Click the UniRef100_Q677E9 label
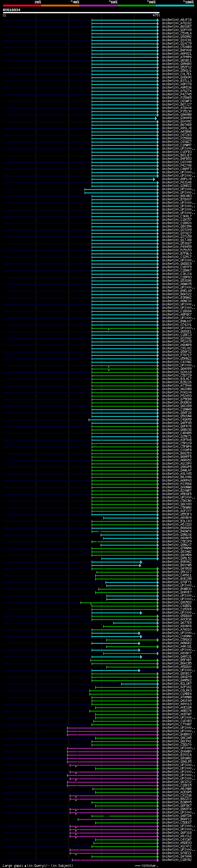 pos(177,623)
